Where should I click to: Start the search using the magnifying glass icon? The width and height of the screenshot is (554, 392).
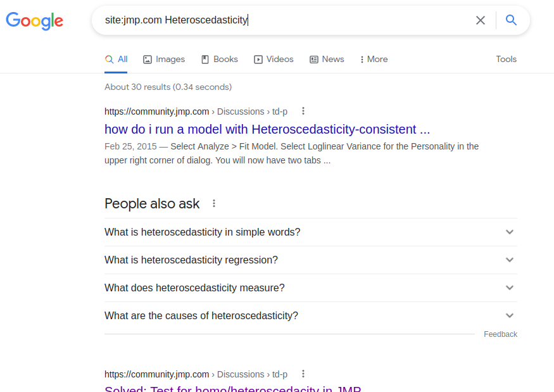pyautogui.click(x=511, y=20)
